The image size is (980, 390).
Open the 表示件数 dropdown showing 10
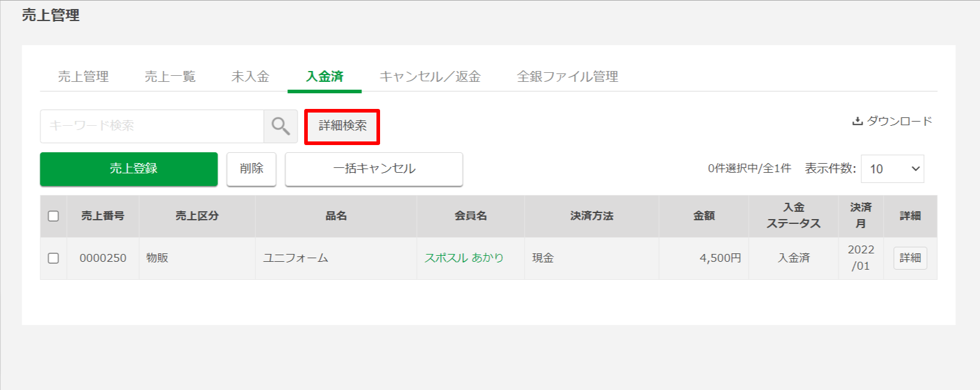click(x=893, y=169)
